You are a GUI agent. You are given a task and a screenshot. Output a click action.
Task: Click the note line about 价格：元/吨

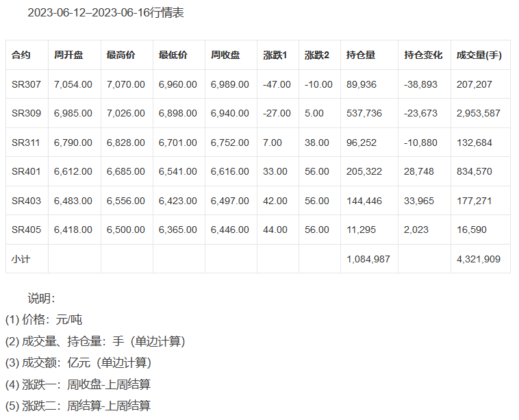[44, 319]
